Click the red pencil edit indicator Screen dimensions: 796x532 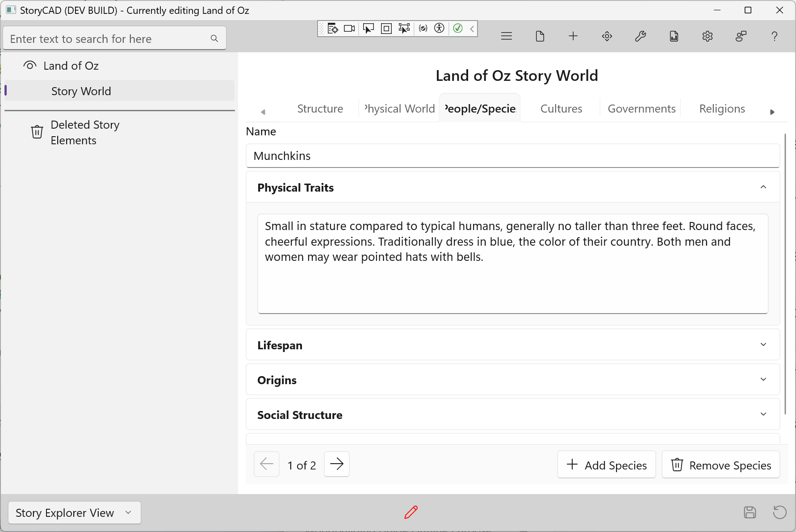pos(411,512)
